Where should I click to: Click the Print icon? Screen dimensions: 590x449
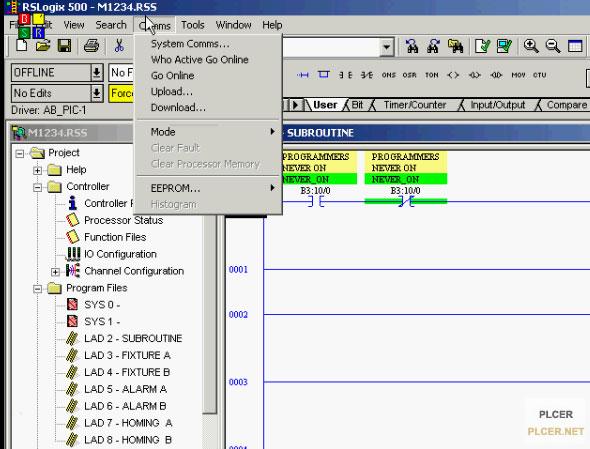91,46
